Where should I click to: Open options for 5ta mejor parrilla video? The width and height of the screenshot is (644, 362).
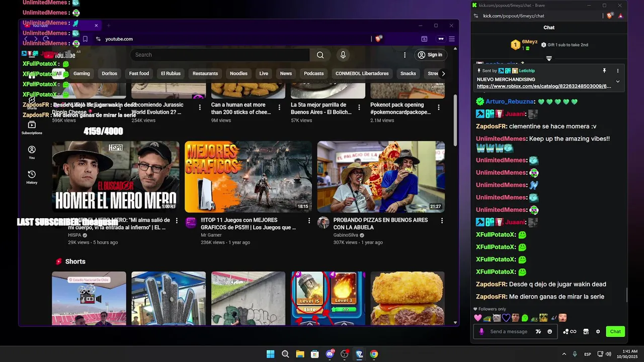tap(359, 108)
